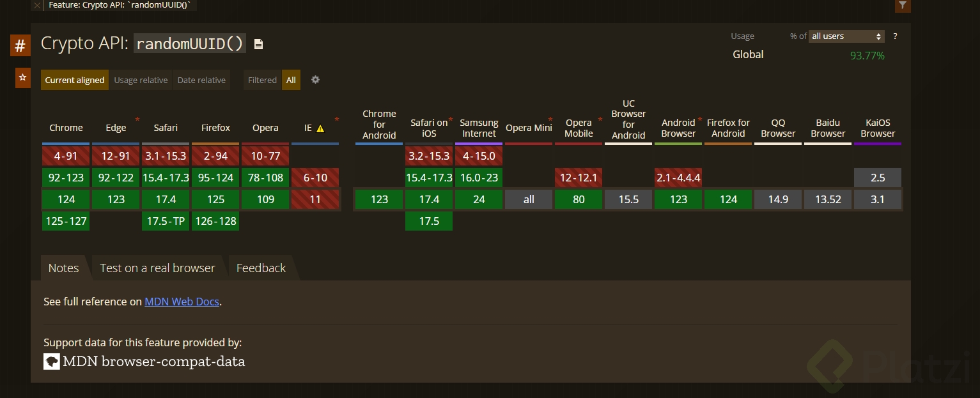
Task: Click the Edge column header
Action: pos(116,128)
